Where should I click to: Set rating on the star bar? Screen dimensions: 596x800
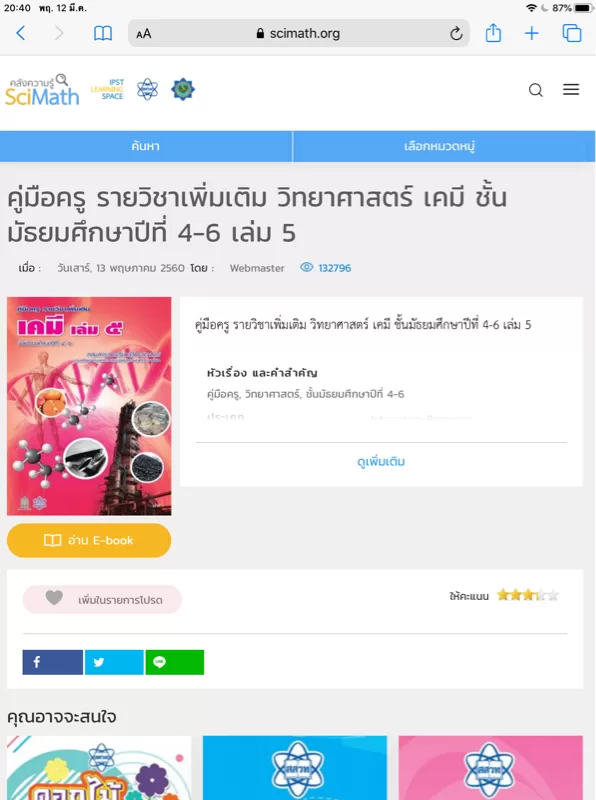pos(528,595)
